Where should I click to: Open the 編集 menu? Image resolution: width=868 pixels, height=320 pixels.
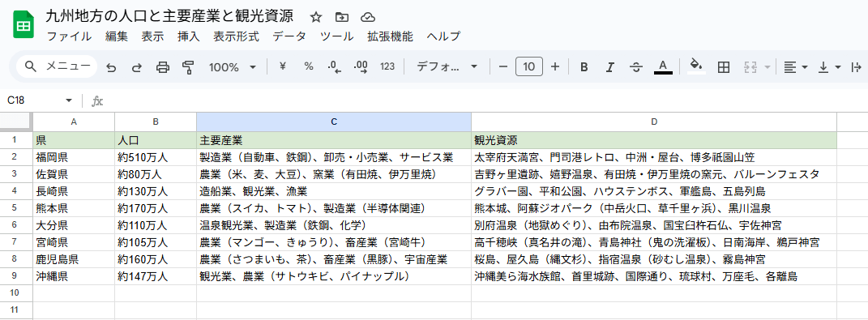point(117,36)
